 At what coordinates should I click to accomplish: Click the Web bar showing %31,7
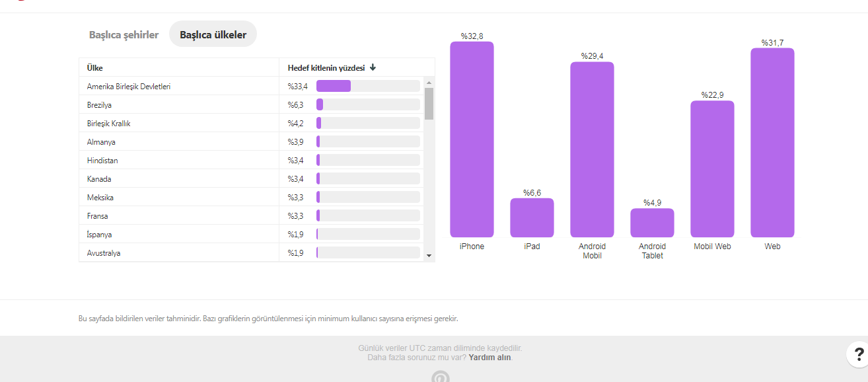pyautogui.click(x=772, y=143)
